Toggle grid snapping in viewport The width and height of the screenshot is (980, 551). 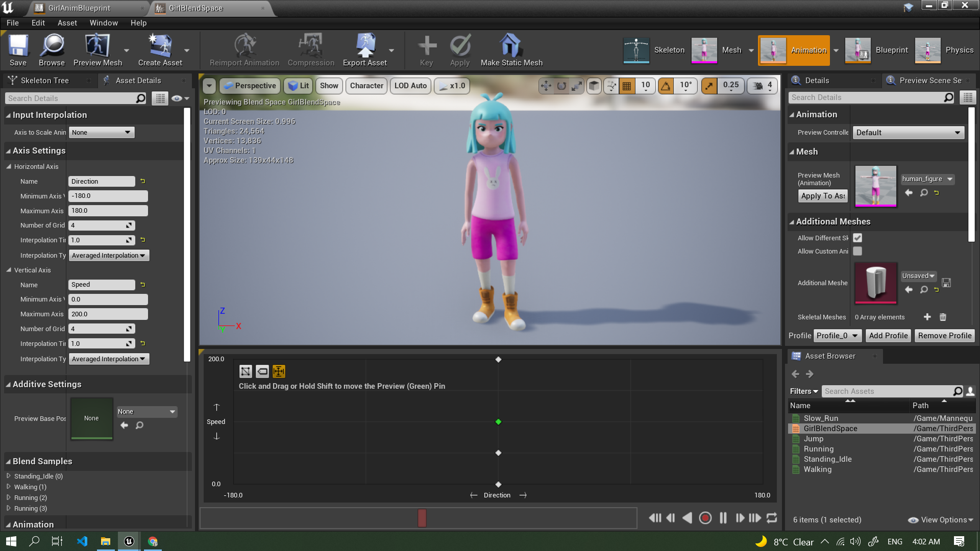(627, 86)
